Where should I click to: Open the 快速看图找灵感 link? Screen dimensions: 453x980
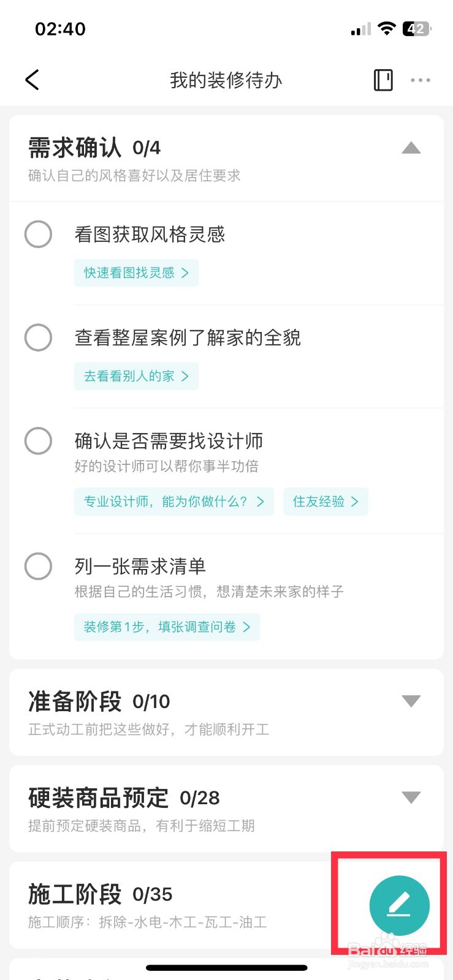pos(136,273)
